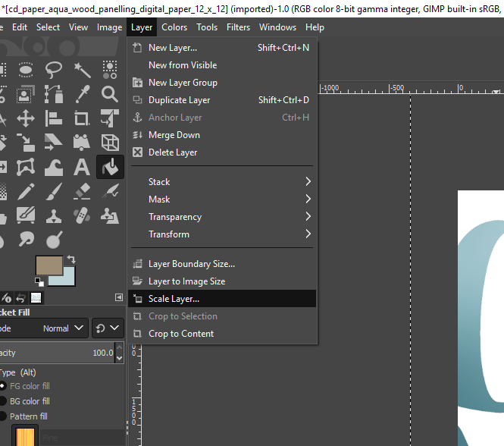Click the Pine pattern thumbnail

(26, 437)
